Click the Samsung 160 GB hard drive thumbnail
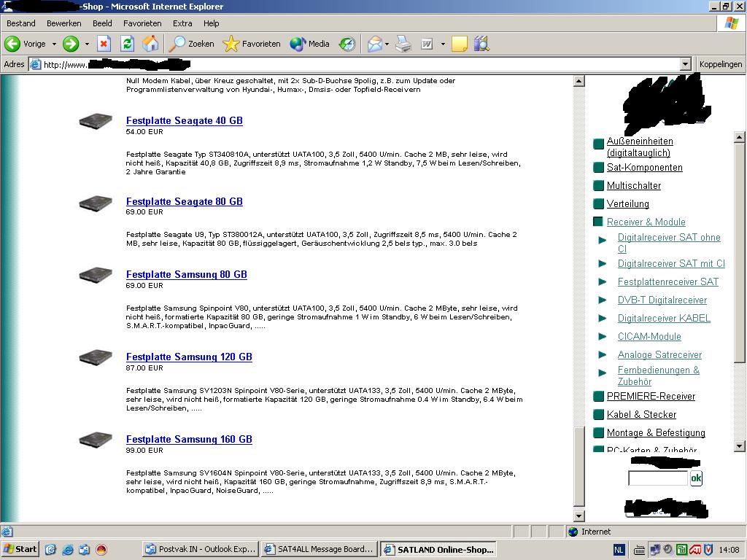The width and height of the screenshot is (747, 560). pyautogui.click(x=96, y=440)
